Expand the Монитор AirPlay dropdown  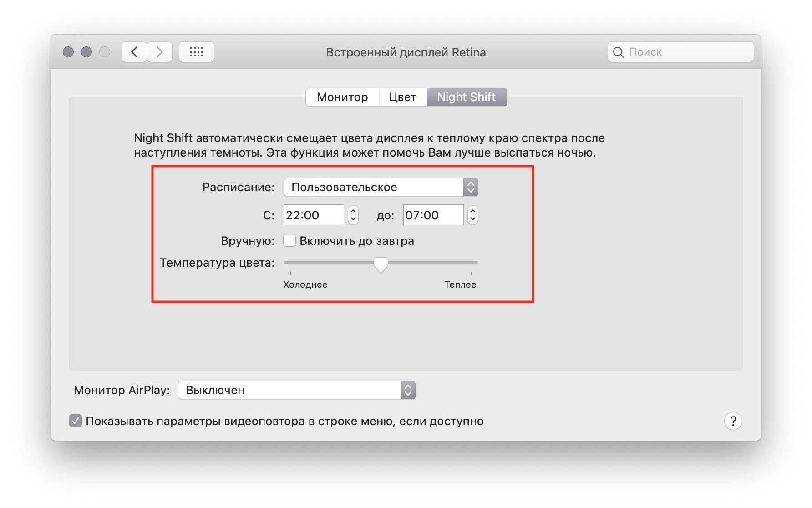click(x=296, y=390)
